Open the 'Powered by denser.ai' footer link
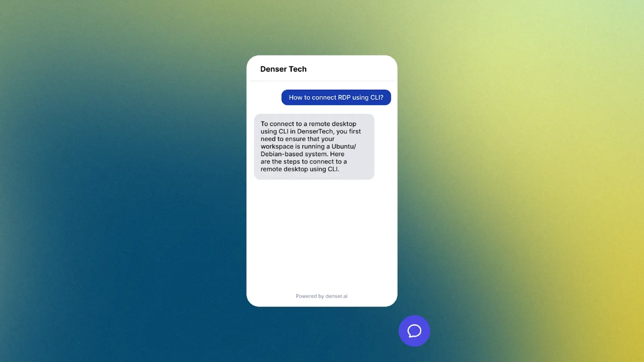Image resolution: width=644 pixels, height=362 pixels. tap(321, 296)
